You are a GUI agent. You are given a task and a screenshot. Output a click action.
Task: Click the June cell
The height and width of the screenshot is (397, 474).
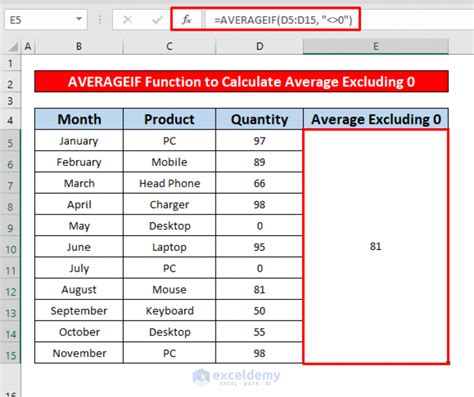pos(79,247)
